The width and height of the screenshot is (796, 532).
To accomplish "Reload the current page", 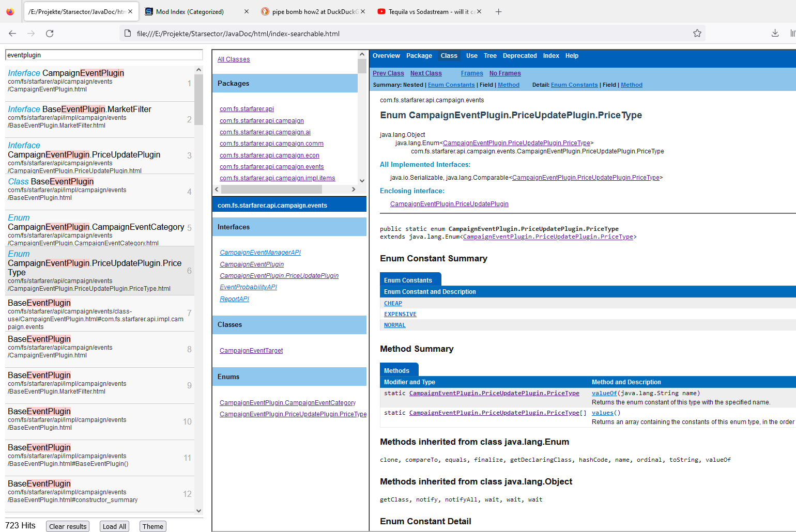I will pyautogui.click(x=50, y=34).
